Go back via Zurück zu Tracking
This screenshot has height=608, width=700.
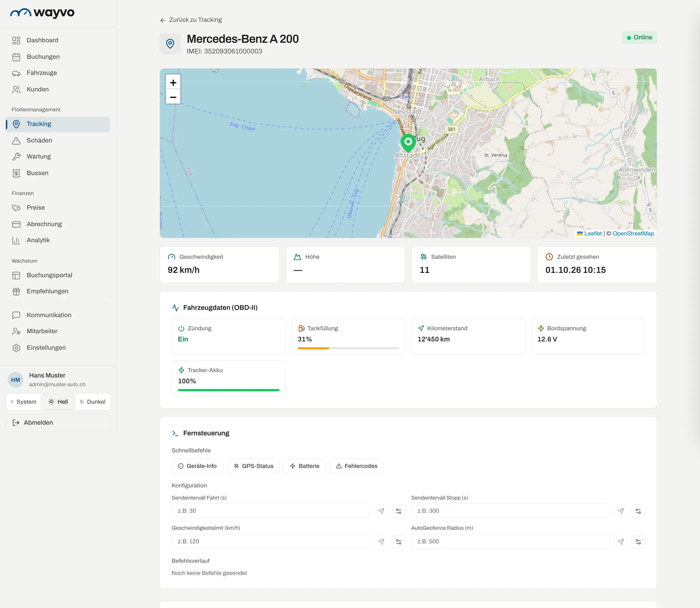click(191, 20)
